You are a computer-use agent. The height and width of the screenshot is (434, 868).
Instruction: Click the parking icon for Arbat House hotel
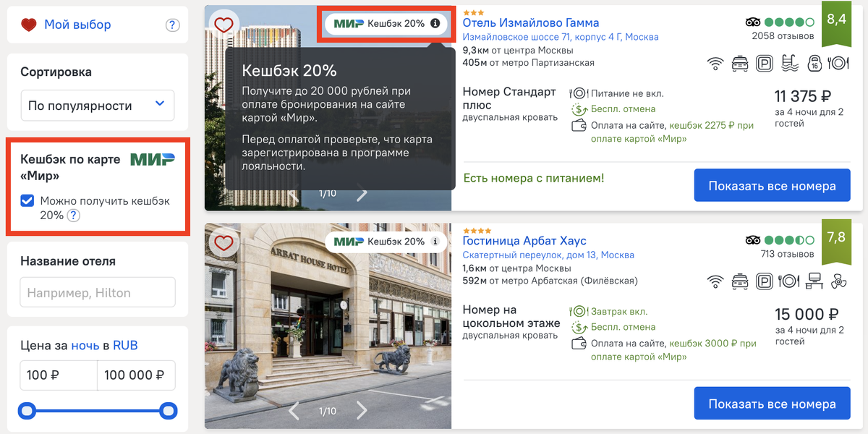point(765,281)
